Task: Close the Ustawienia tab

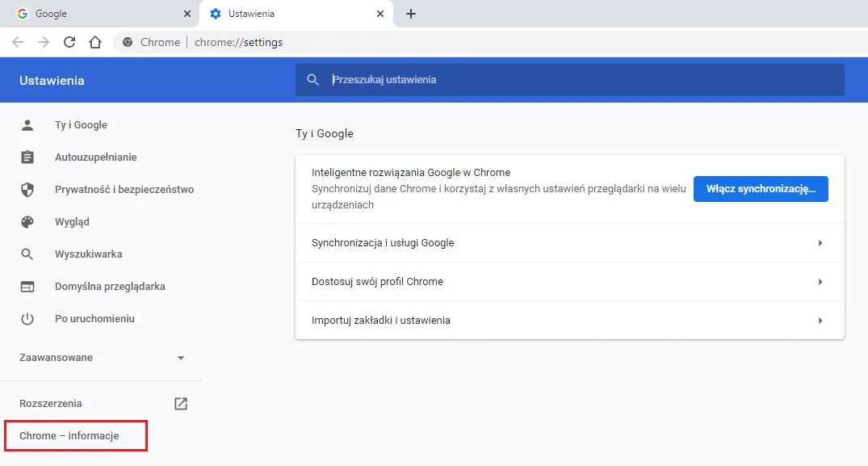Action: (380, 14)
